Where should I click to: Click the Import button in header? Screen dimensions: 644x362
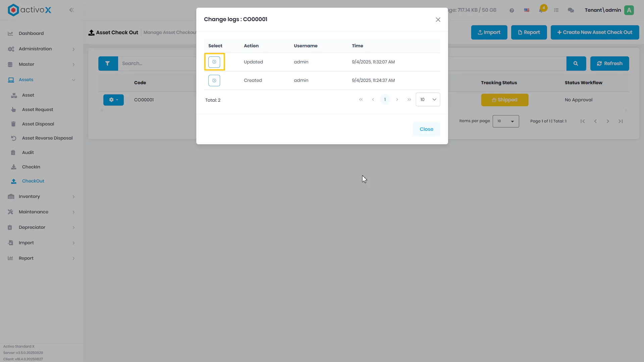pyautogui.click(x=489, y=33)
